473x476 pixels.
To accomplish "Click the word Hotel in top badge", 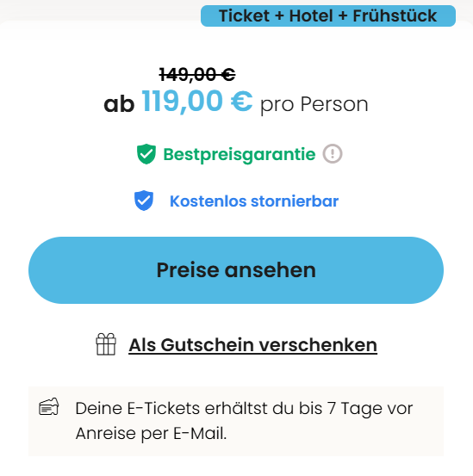I will [311, 15].
